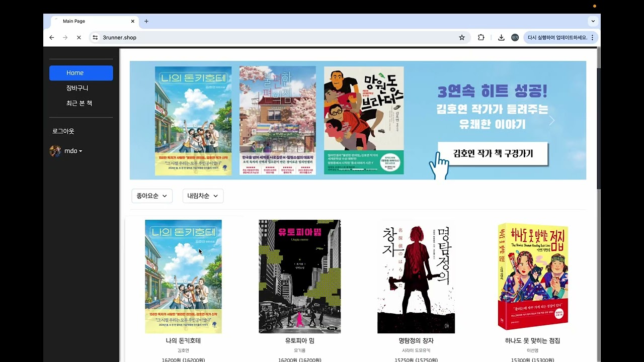Screen dimensions: 644x362
Task: View site information icon in address bar
Action: click(95, 38)
